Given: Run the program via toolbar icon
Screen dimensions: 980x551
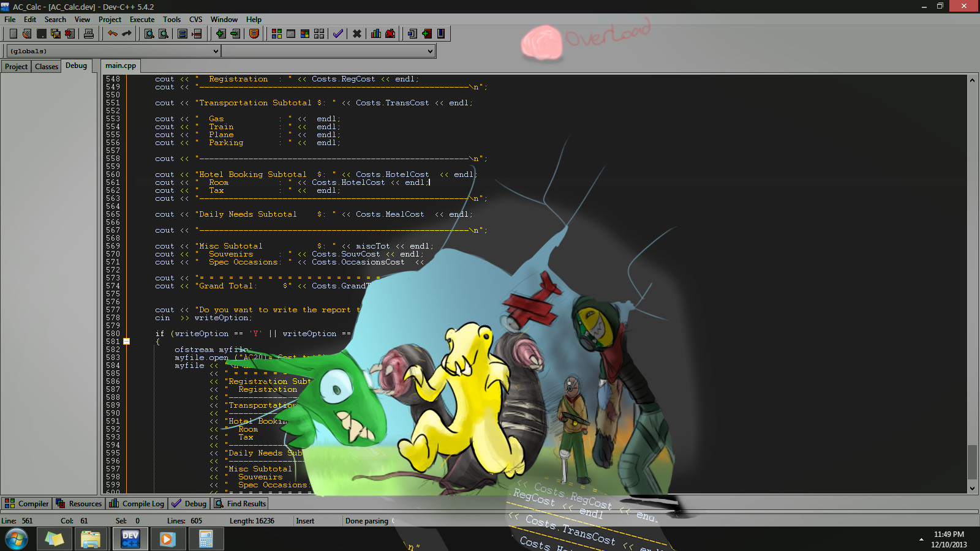Looking at the screenshot, I should [291, 34].
